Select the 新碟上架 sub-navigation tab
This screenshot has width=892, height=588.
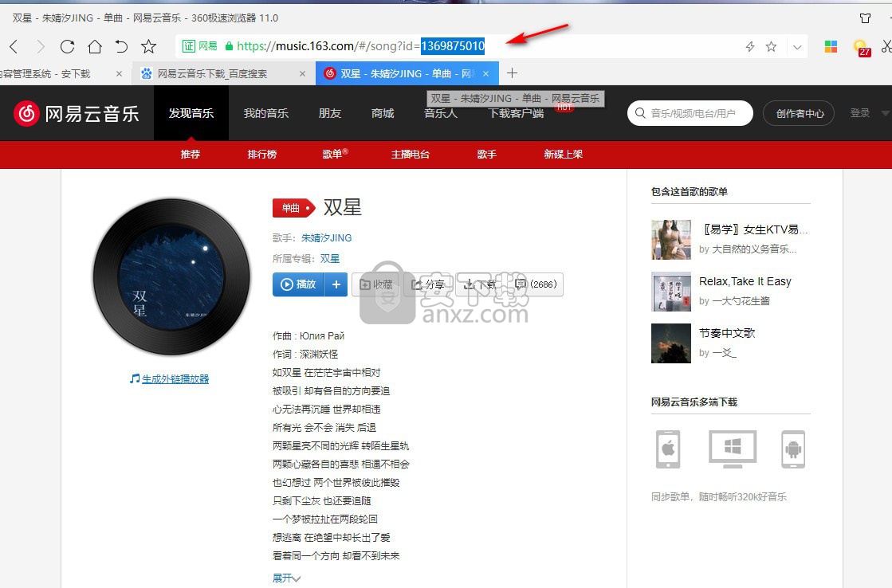(x=564, y=154)
